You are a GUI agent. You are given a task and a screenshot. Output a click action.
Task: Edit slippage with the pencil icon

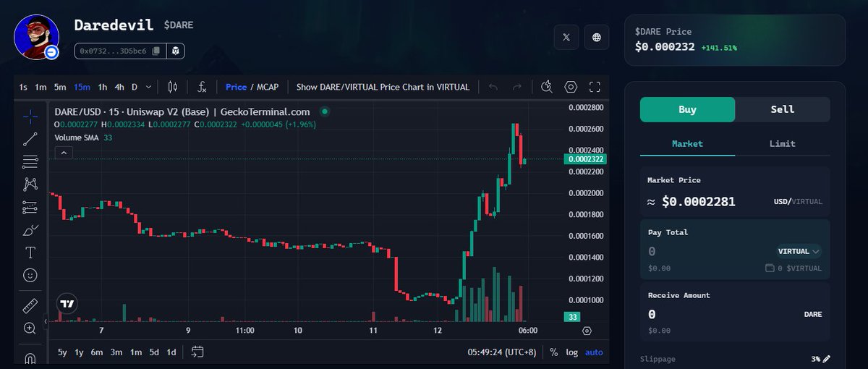pos(826,359)
